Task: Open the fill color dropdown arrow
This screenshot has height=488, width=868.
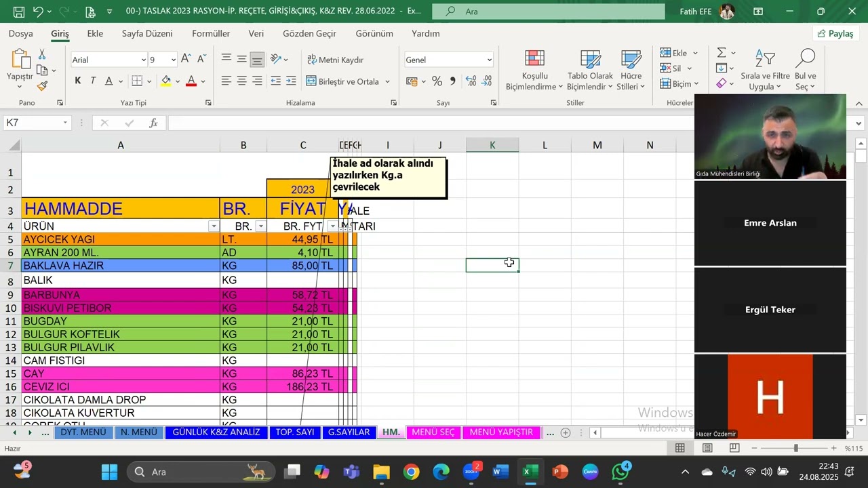Action: (178, 81)
